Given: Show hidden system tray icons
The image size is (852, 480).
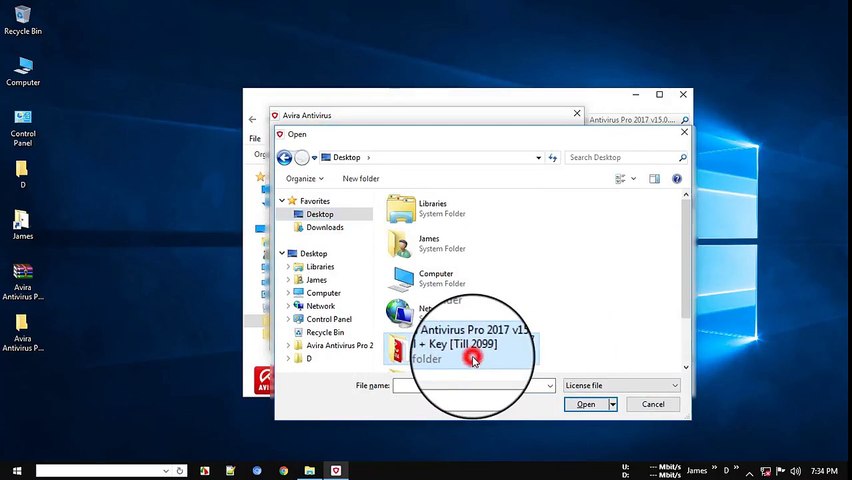Looking at the screenshot, I should click(749, 472).
